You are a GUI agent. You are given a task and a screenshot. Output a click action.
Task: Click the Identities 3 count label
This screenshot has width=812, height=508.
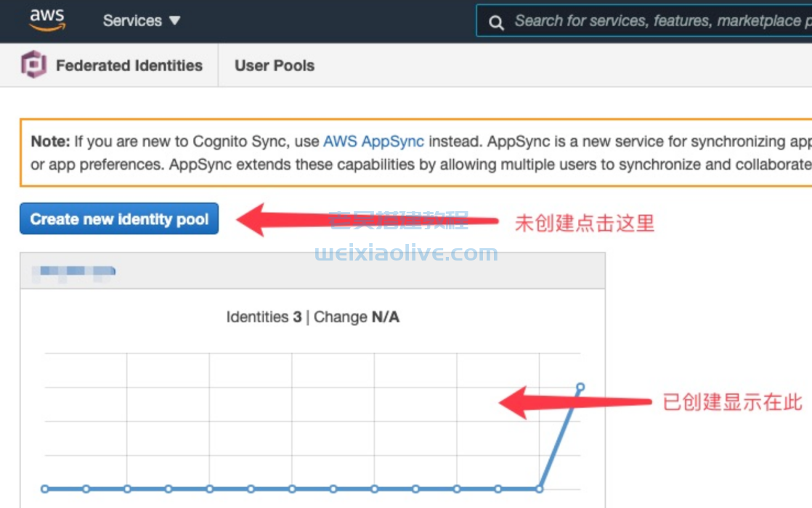pyautogui.click(x=264, y=317)
